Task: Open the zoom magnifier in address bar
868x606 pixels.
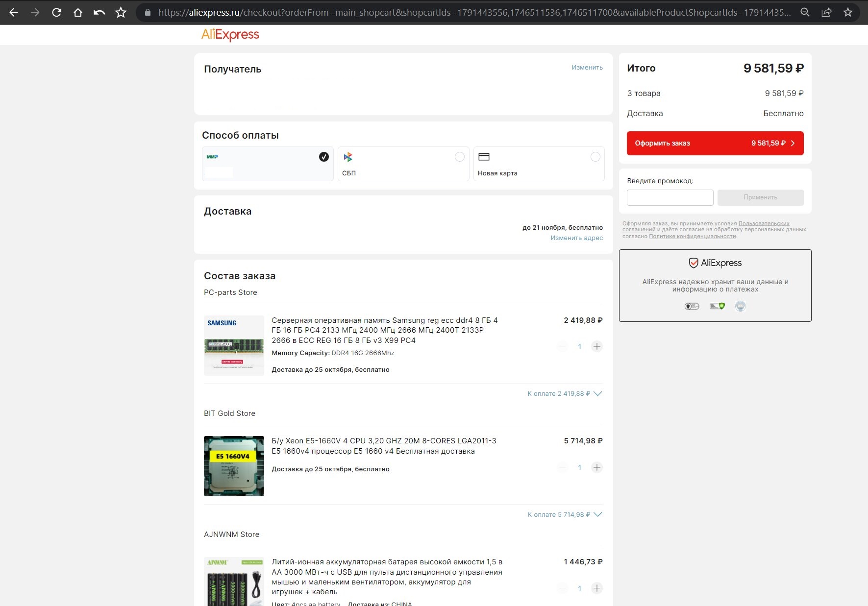Action: (x=805, y=12)
